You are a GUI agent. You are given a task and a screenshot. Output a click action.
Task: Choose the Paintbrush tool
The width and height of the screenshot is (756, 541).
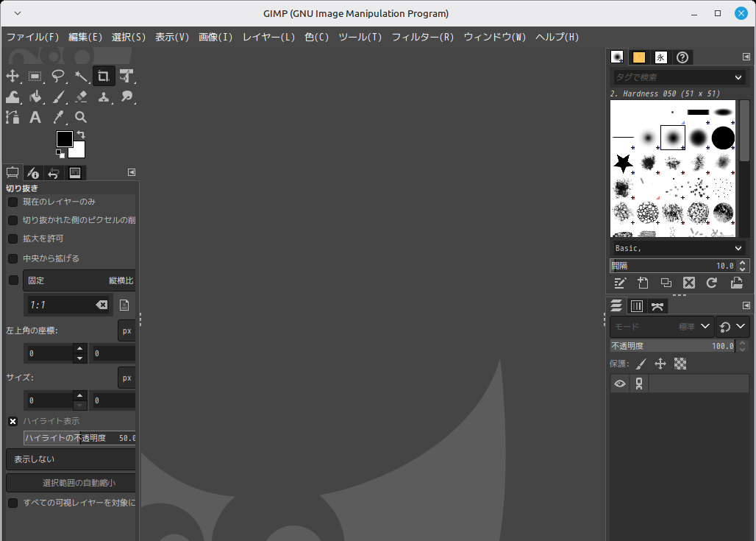click(x=58, y=96)
